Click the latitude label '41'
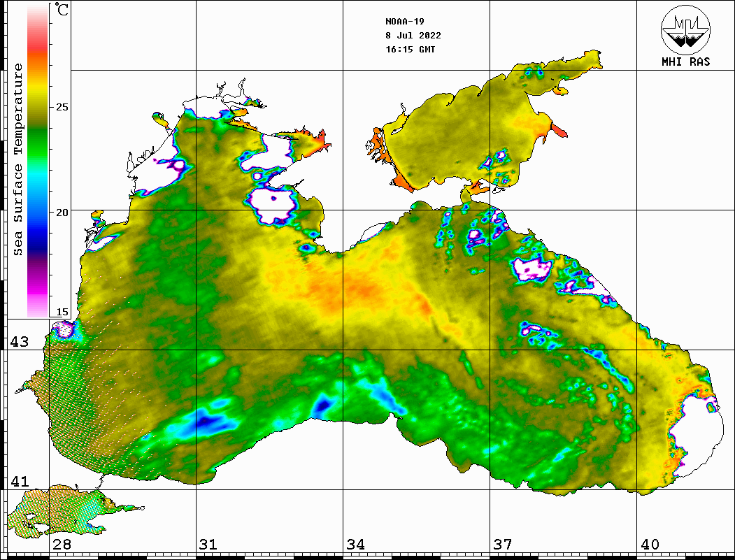 coord(20,481)
